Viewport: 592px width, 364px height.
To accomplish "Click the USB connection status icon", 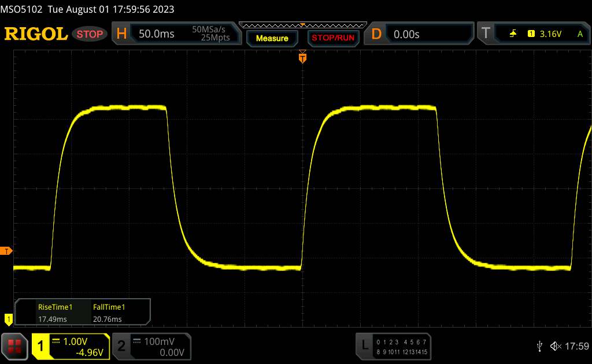I will point(539,346).
